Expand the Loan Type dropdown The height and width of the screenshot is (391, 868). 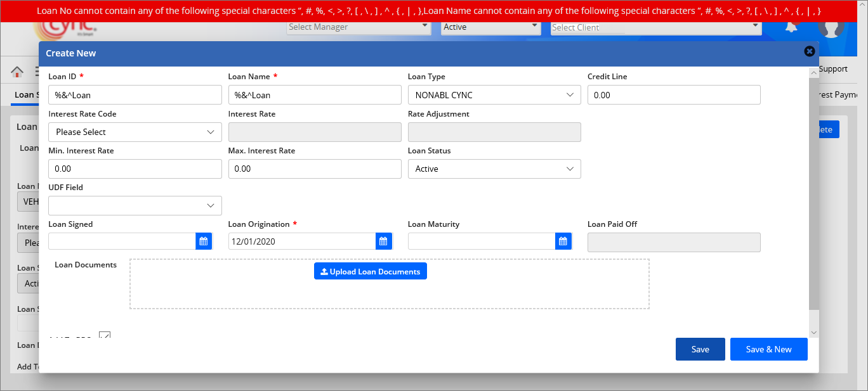[494, 95]
